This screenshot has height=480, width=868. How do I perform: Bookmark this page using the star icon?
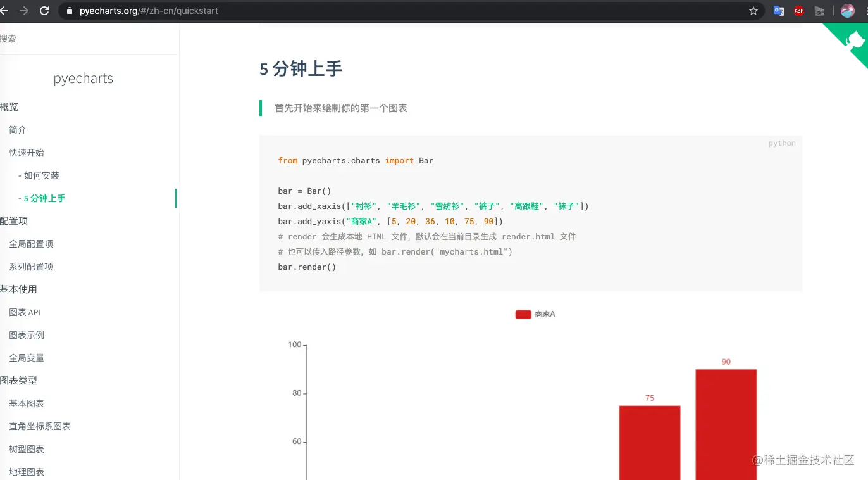753,11
